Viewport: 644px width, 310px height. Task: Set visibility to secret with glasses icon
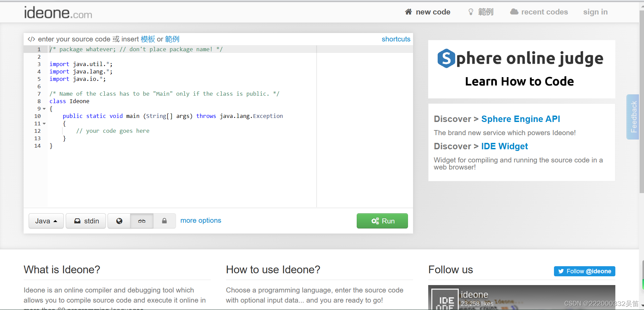coord(142,221)
